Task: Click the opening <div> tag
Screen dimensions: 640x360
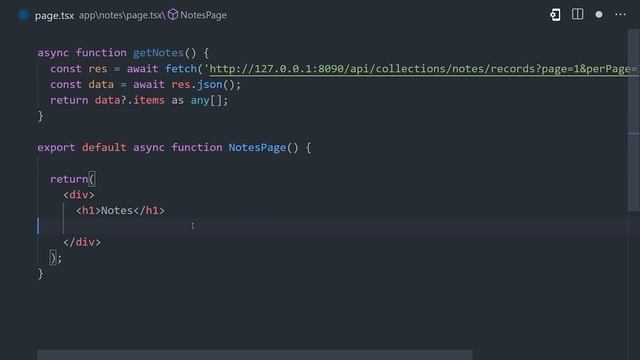Action: pyautogui.click(x=79, y=195)
